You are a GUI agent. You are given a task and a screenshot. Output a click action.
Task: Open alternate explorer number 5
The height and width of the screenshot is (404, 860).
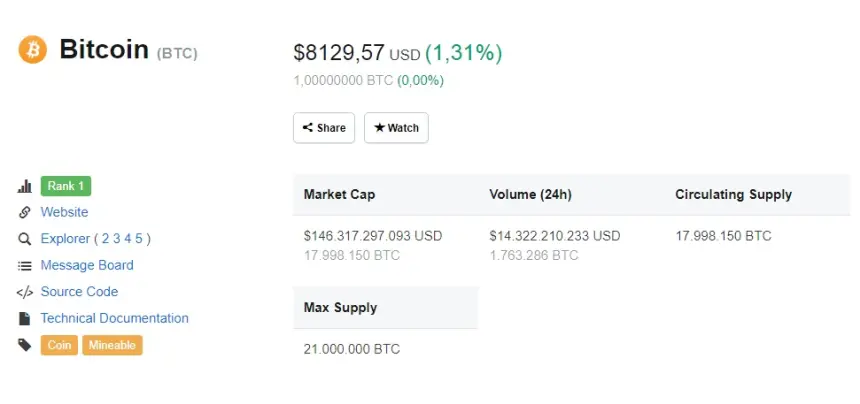tap(139, 238)
